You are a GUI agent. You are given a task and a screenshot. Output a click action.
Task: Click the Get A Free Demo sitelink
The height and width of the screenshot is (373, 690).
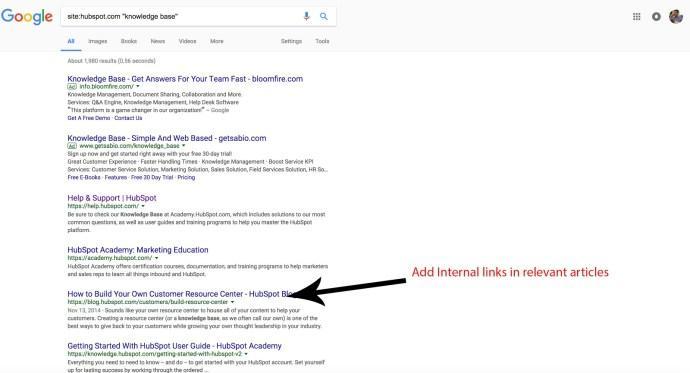[88, 118]
